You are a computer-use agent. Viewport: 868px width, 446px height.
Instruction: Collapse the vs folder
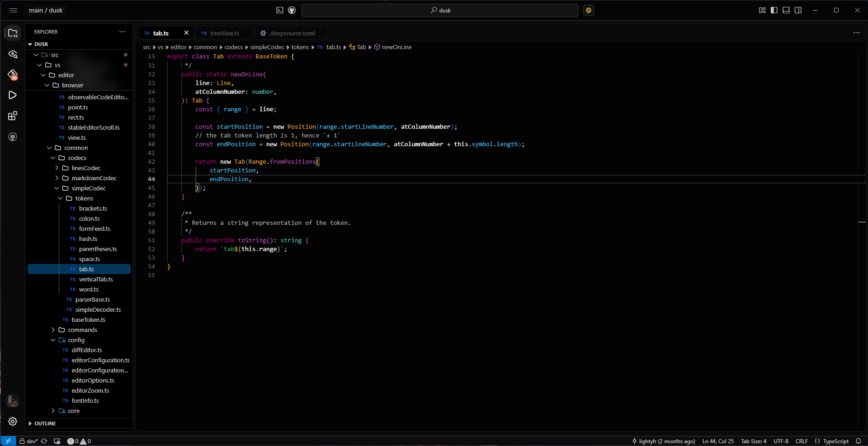click(79, 65)
